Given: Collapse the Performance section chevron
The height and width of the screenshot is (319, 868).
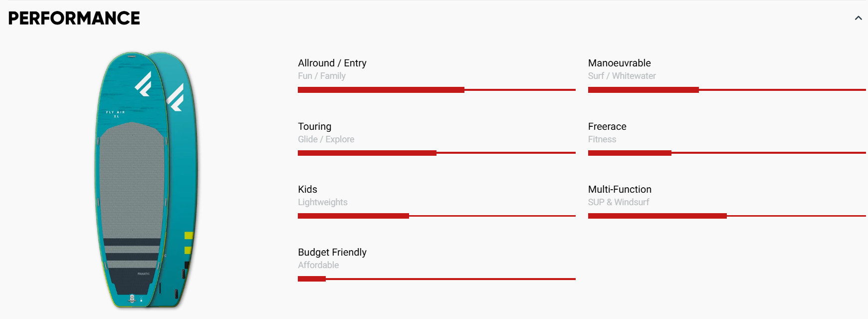Looking at the screenshot, I should (858, 18).
